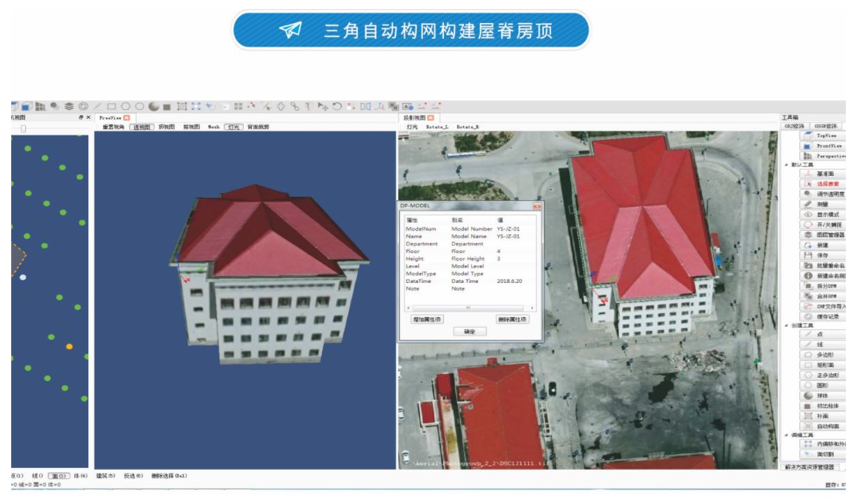Toggle the 灯光 lighting button in FreeView
Image resolution: width=862 pixels, height=504 pixels.
[x=234, y=127]
